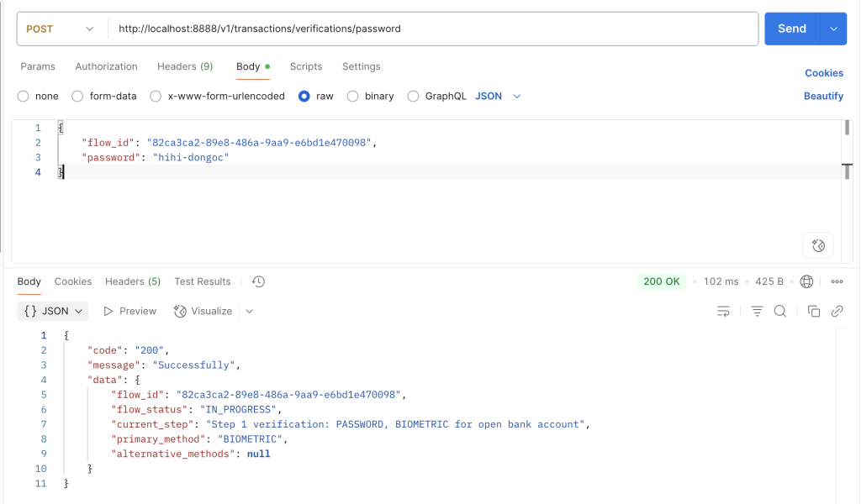Switch to the Authorization tab
861x504 pixels.
tap(107, 66)
